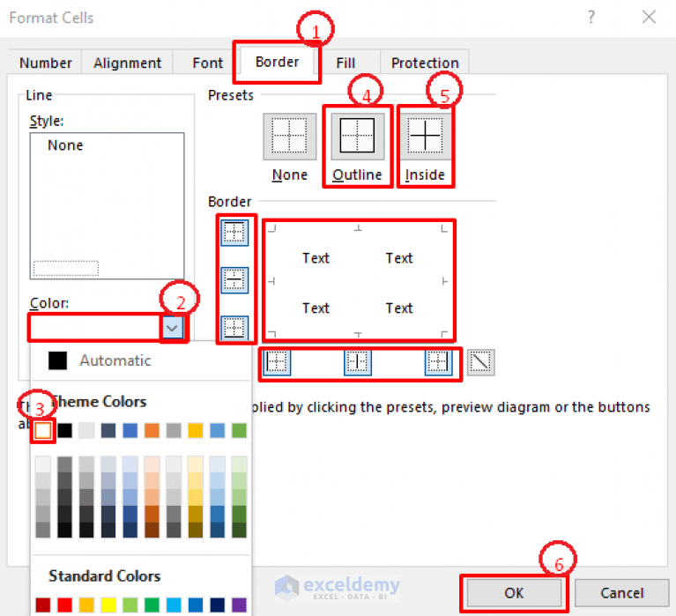Pick light gray theme color swatch
Viewport: 676px width, 616px height.
86,430
